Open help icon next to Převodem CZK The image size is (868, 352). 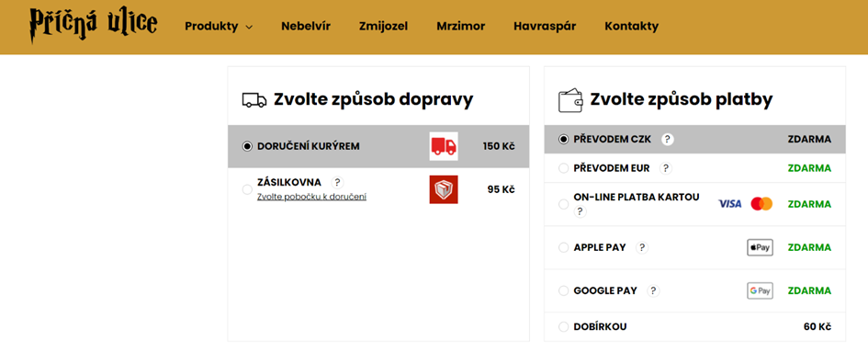(x=668, y=139)
